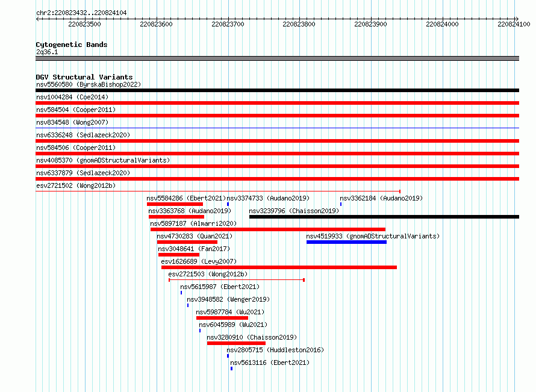
Task: Open nsv4085370 (gnomADStructuralVariants) label
Action: pos(103,160)
